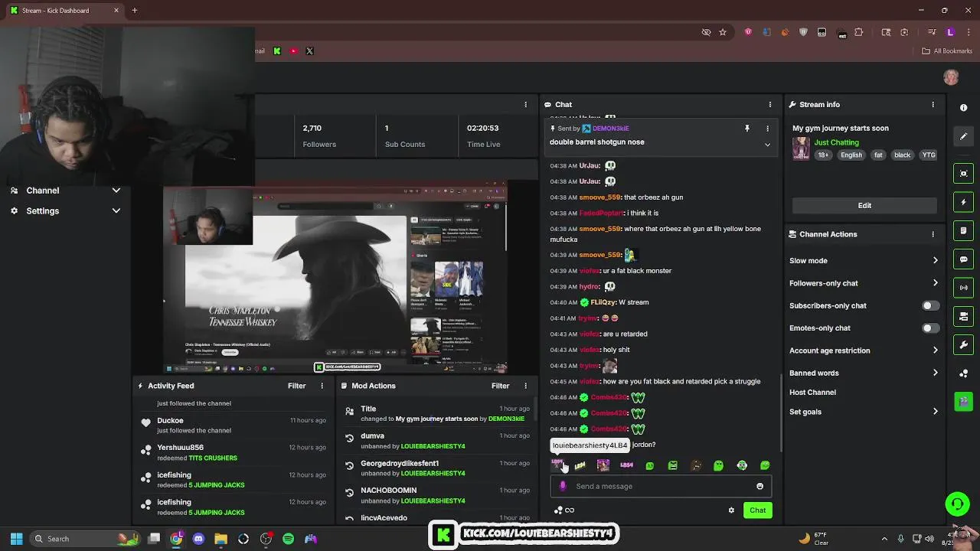This screenshot has width=980, height=551.
Task: Click the info icon in right sidebar
Action: 963,108
